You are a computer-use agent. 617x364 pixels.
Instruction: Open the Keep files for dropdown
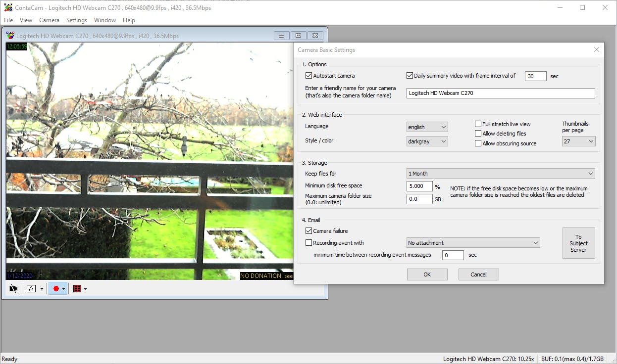coord(501,174)
